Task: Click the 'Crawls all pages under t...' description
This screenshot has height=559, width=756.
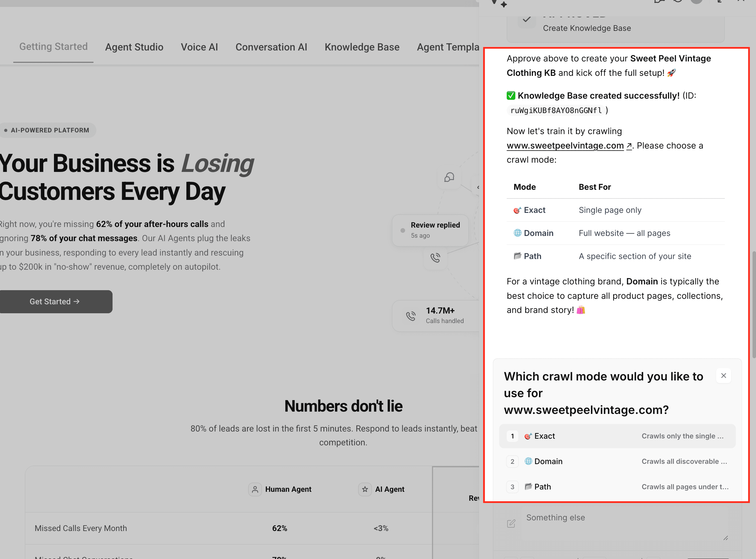Action: pos(685,487)
